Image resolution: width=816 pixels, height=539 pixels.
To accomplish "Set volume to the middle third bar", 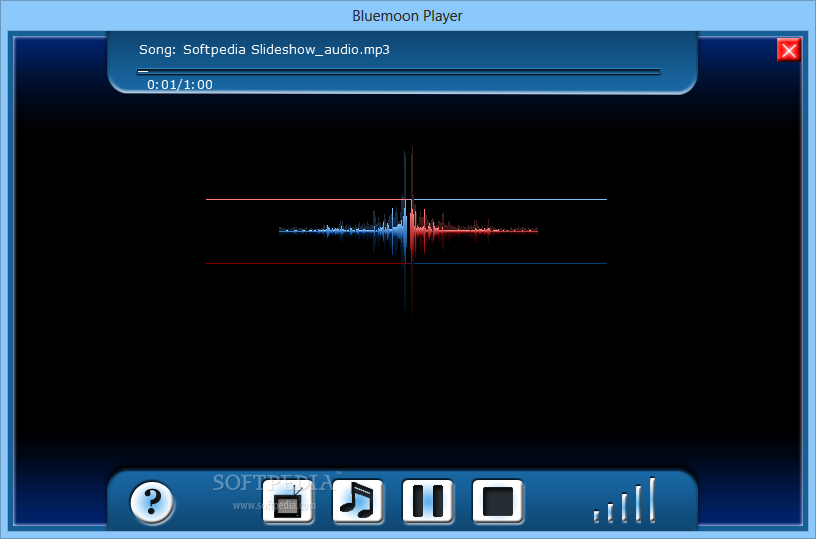I will point(624,507).
